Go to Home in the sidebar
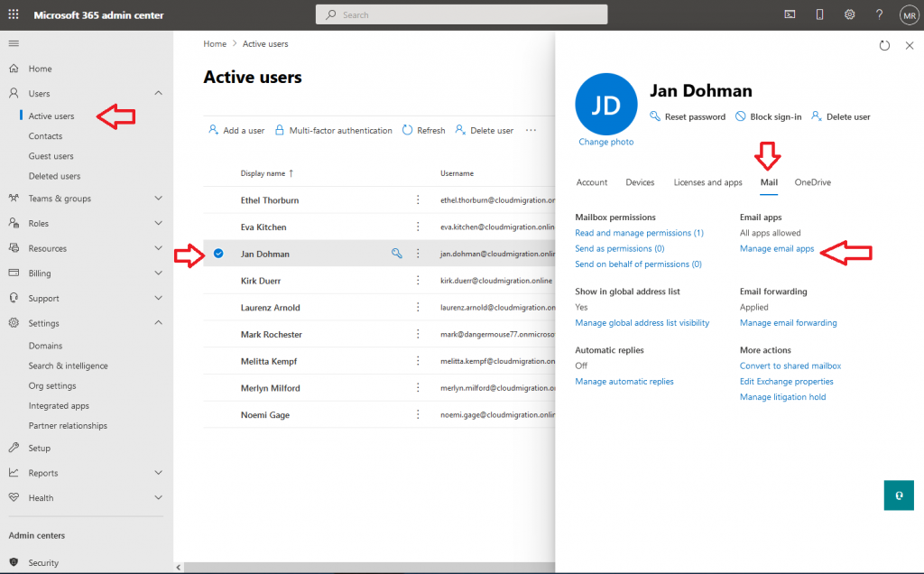Screen dimensions: 924x574 click(x=40, y=69)
